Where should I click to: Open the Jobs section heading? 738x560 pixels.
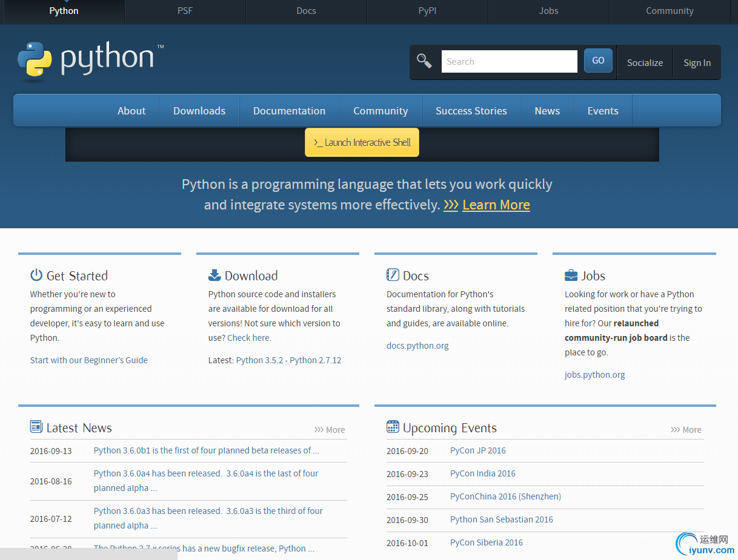pos(593,275)
